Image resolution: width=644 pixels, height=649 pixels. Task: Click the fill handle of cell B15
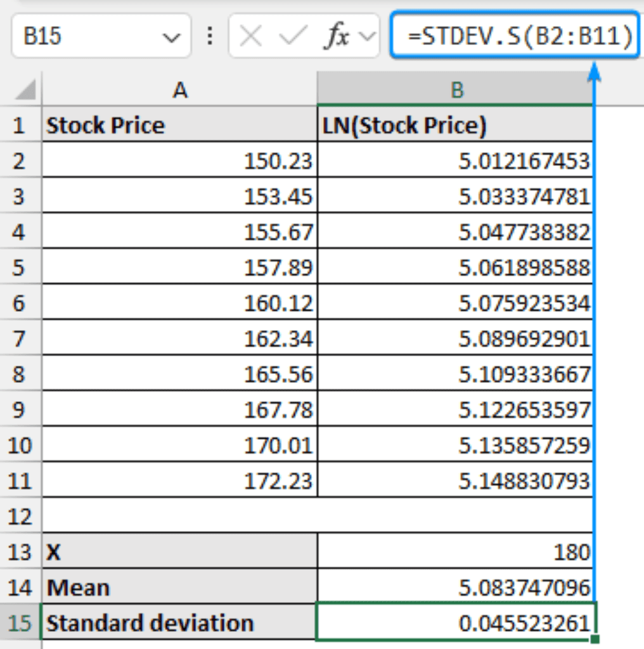click(x=595, y=639)
